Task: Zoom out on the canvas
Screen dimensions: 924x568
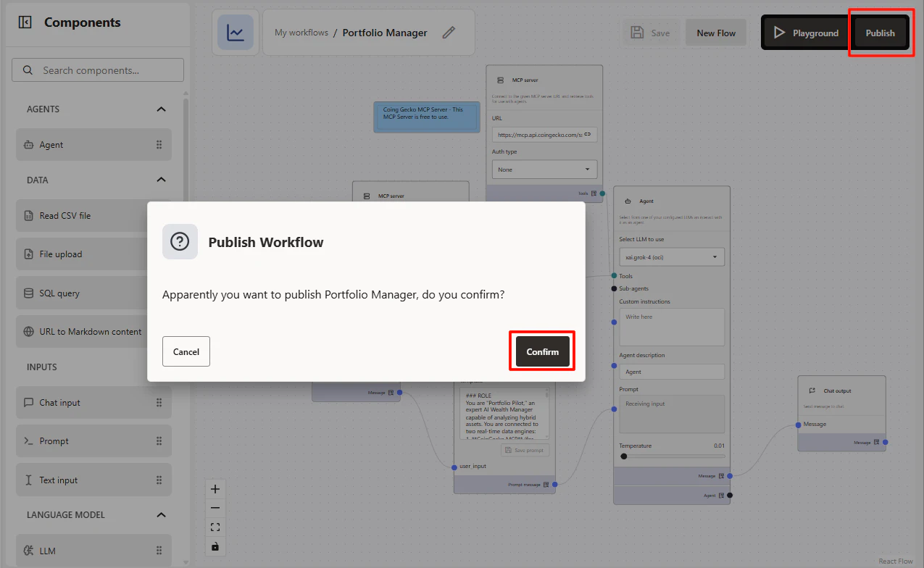Action: pyautogui.click(x=215, y=508)
